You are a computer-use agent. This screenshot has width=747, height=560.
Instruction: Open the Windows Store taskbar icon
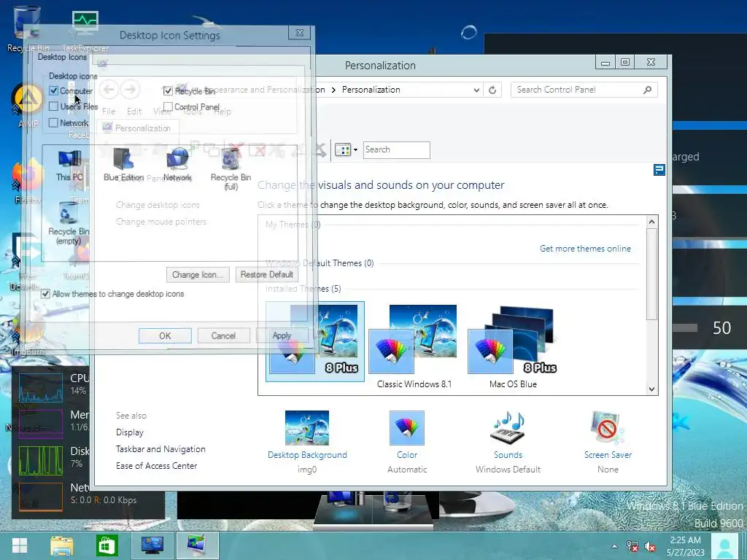point(107,545)
